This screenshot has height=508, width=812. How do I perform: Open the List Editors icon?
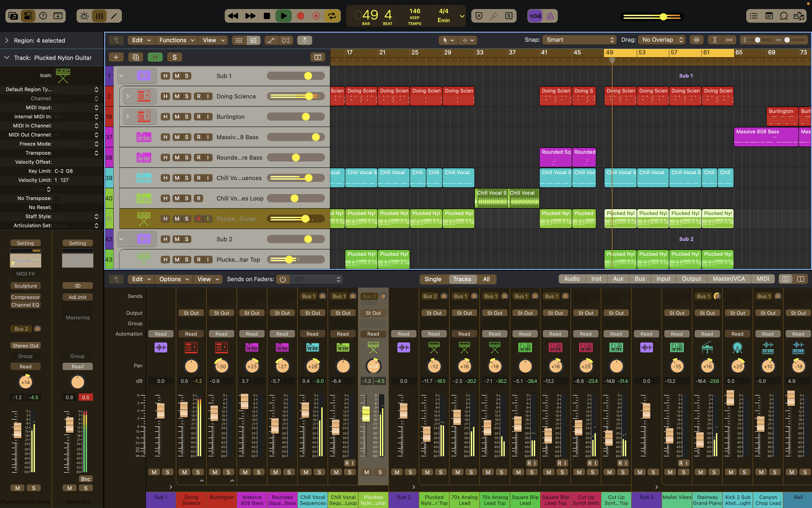(754, 16)
